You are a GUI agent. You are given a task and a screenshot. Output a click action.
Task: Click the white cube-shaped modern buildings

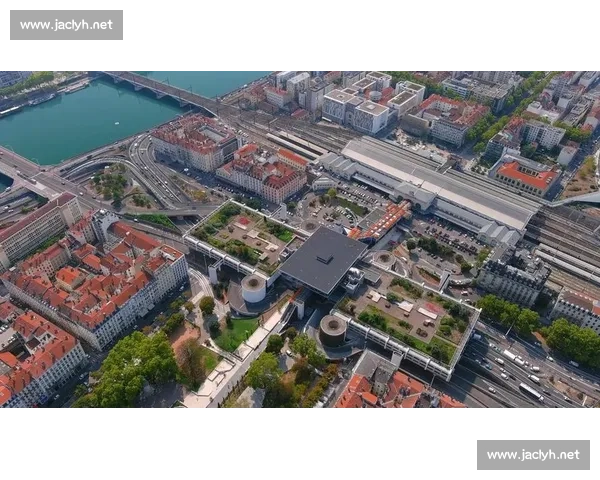point(371,101)
